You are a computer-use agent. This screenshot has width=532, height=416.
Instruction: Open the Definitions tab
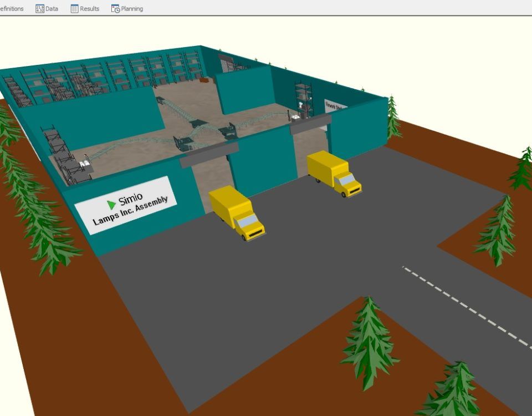coord(11,9)
